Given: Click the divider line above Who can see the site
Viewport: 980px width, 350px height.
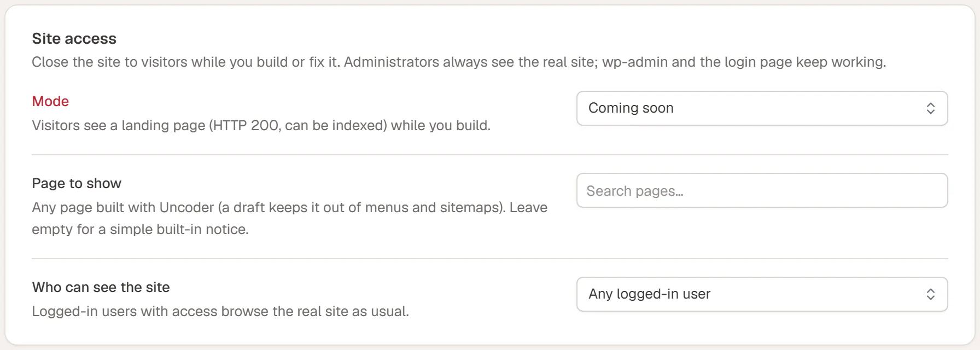Looking at the screenshot, I should 490,259.
